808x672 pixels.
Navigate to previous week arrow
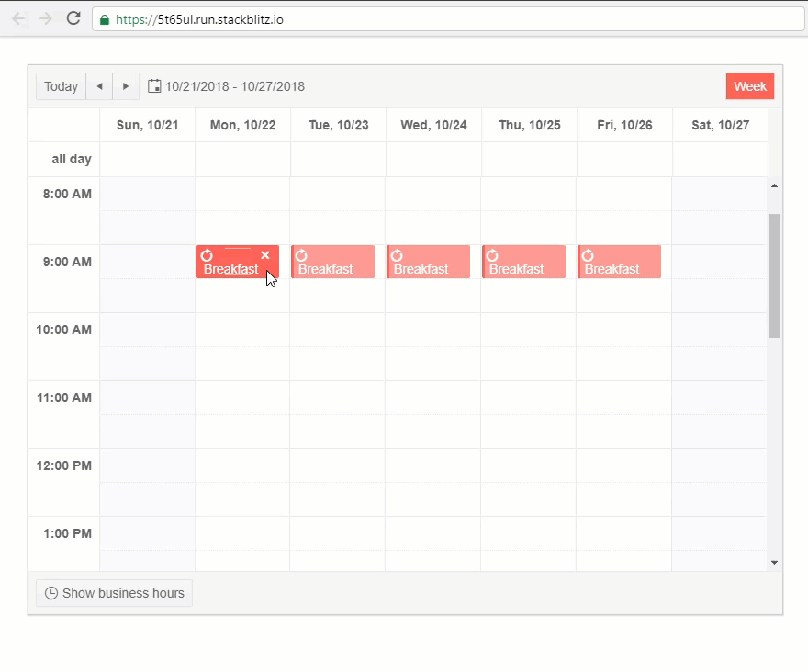[x=99, y=86]
